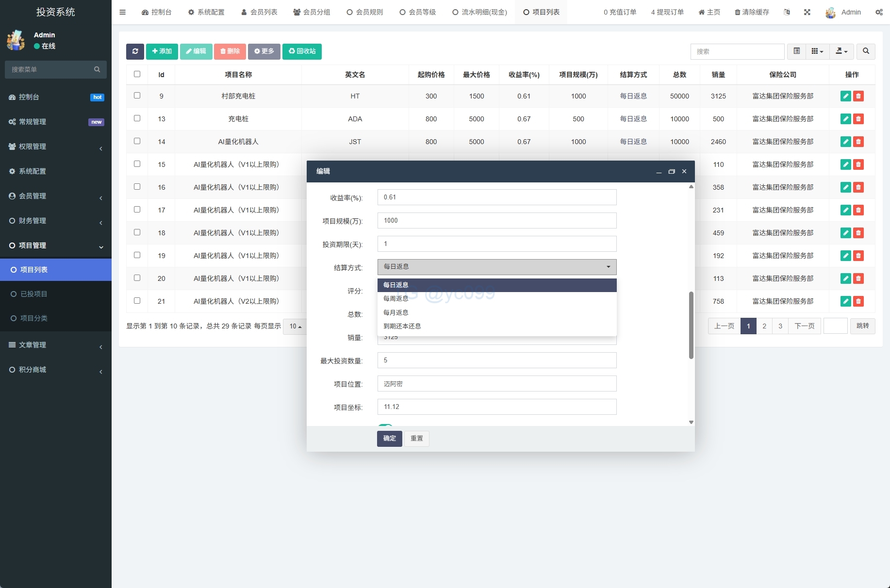The width and height of the screenshot is (890, 588).
Task: Click the hamburger menu toggle icon
Action: coord(122,12)
